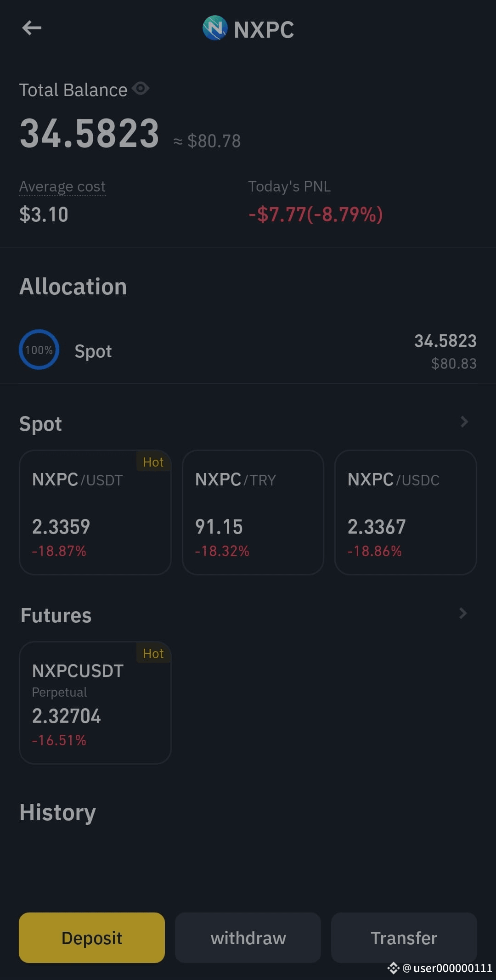
Task: Click the yellow Deposit button
Action: coord(92,938)
